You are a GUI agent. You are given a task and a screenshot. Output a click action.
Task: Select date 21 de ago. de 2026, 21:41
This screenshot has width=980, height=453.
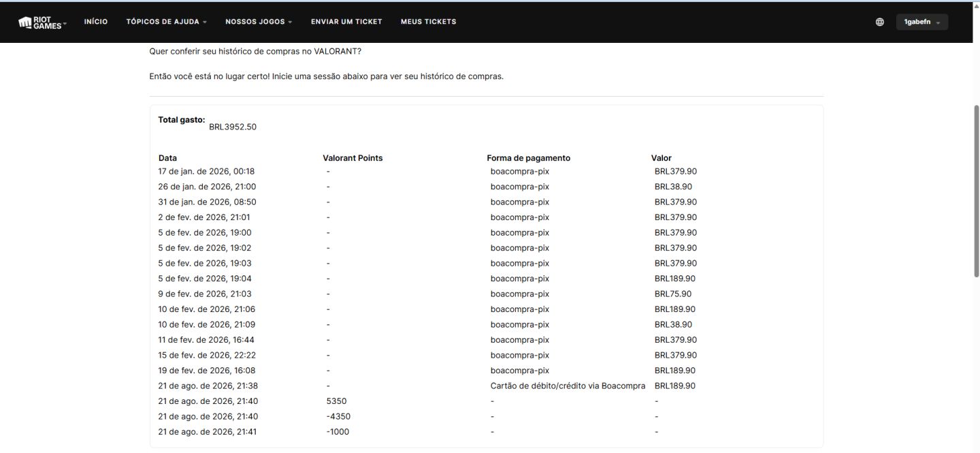[x=208, y=432]
